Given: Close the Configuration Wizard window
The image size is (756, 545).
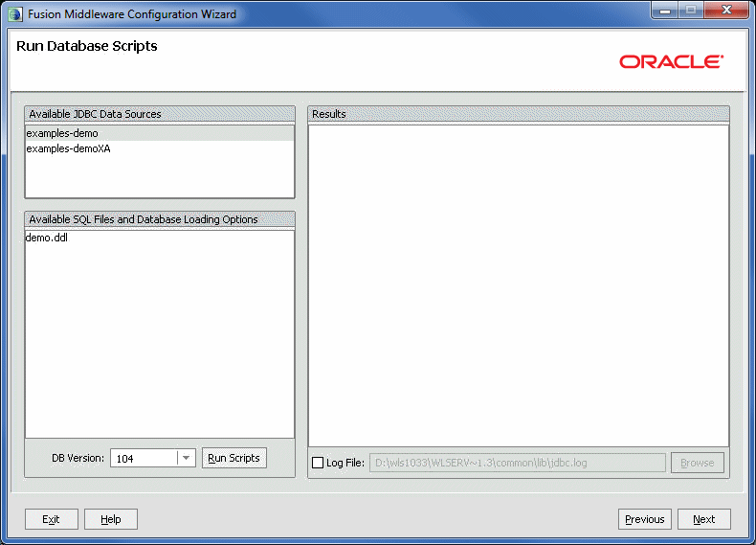Looking at the screenshot, I should pos(727,11).
